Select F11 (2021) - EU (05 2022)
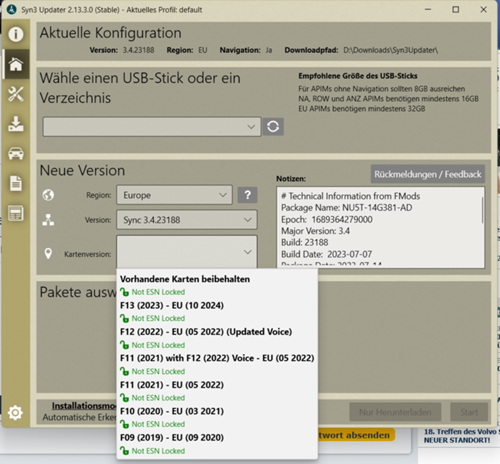The width and height of the screenshot is (500, 464). click(x=172, y=385)
